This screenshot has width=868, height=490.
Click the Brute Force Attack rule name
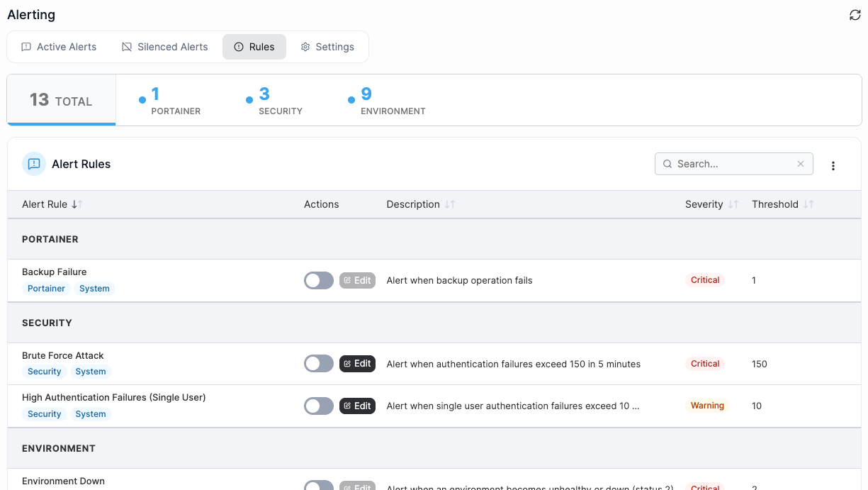coord(63,355)
